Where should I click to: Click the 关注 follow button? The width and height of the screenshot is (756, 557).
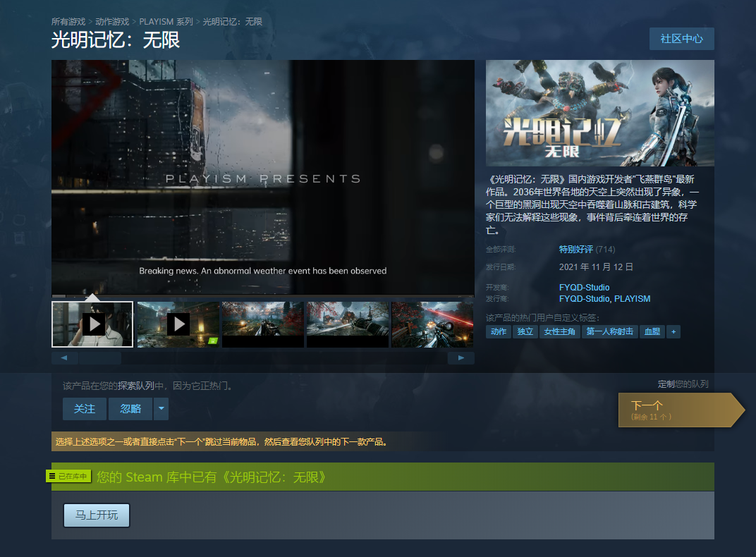pos(85,409)
